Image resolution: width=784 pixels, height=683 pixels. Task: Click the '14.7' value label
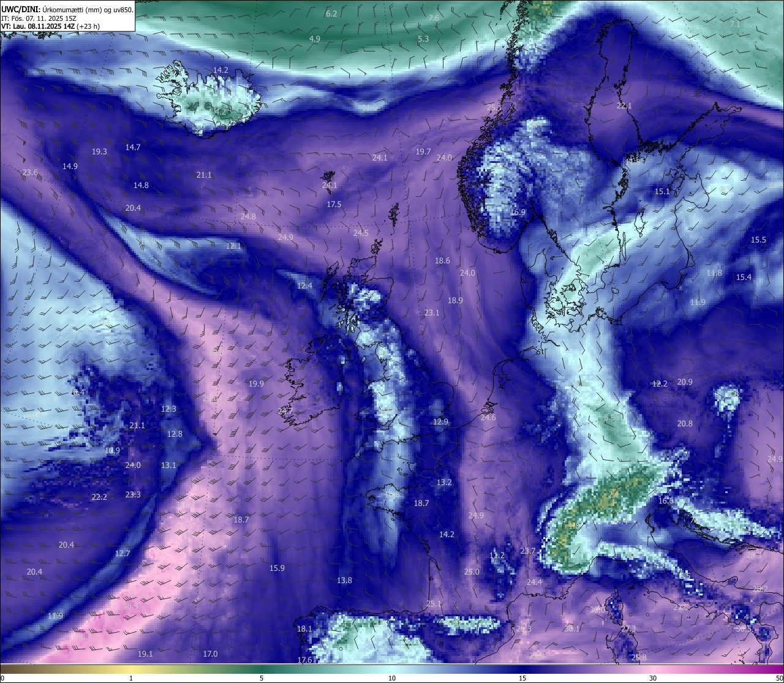click(x=133, y=147)
